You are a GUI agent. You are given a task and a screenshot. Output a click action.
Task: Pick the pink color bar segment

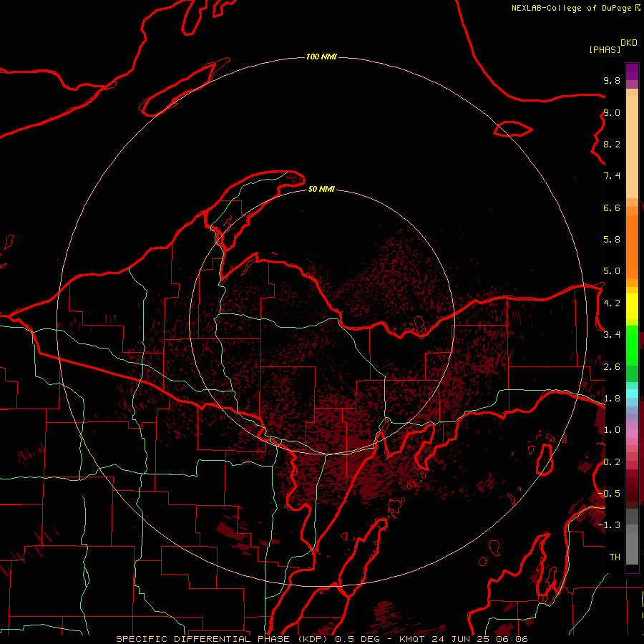[632, 434]
